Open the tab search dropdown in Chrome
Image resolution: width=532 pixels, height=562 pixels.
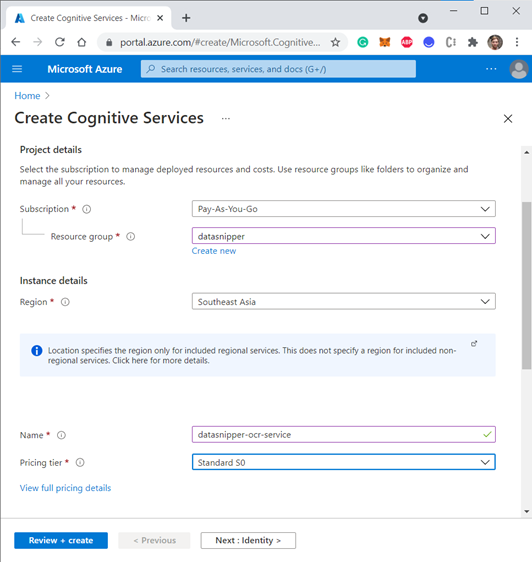coord(423,18)
